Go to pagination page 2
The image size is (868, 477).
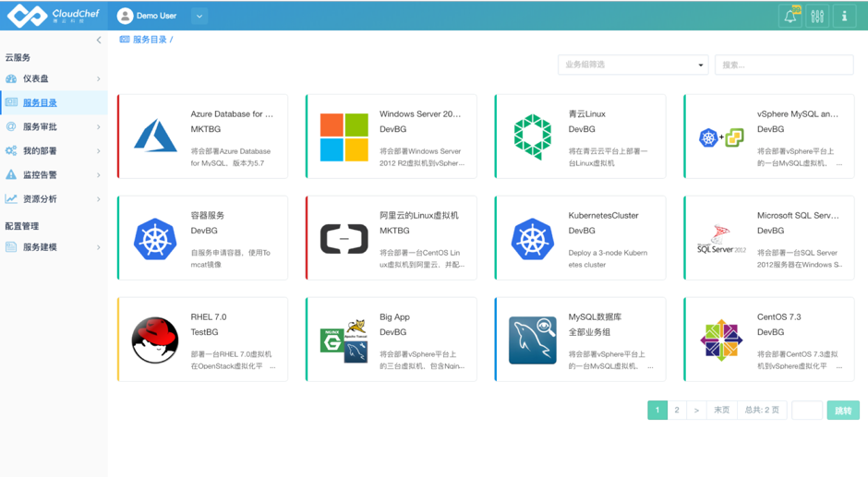[x=677, y=410]
